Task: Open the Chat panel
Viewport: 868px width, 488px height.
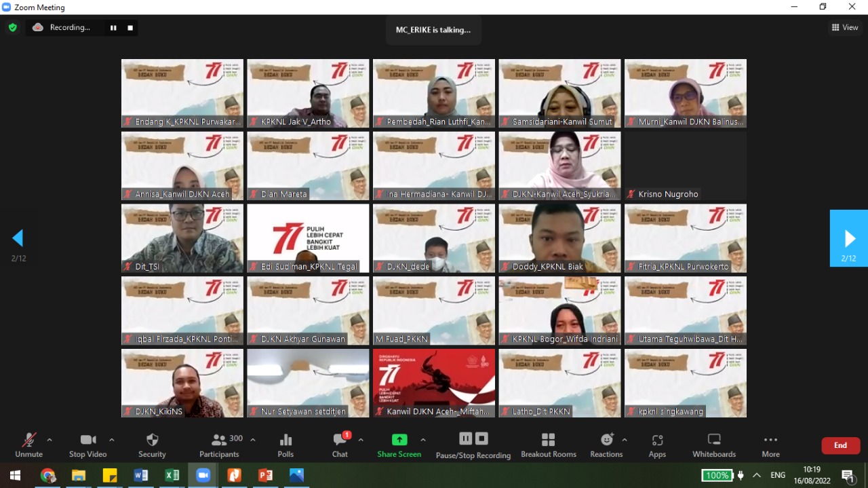Action: [x=340, y=445]
